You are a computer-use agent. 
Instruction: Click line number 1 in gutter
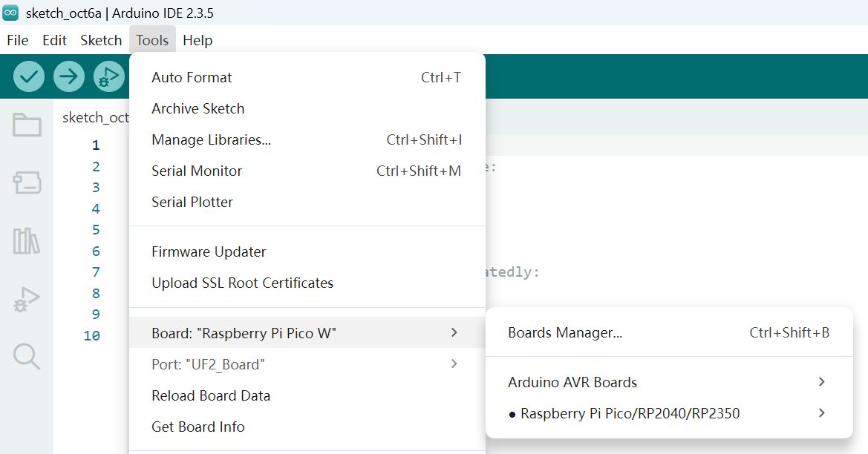coord(96,145)
